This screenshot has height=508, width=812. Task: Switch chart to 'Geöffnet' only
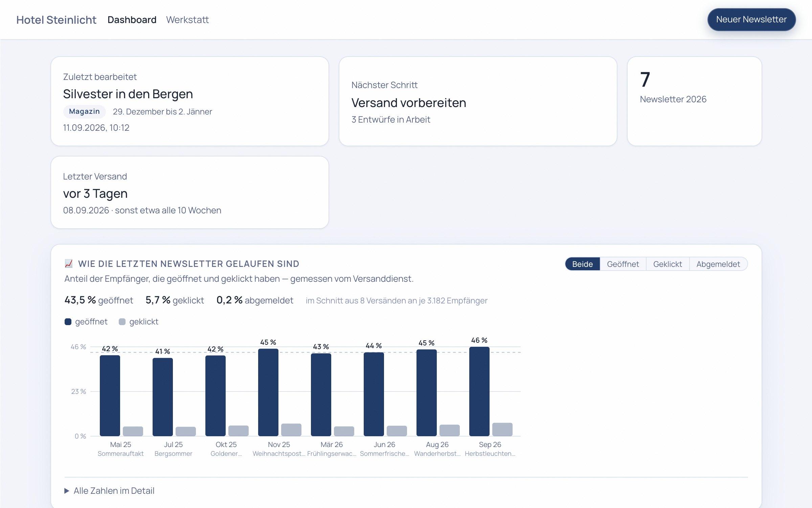pyautogui.click(x=623, y=264)
